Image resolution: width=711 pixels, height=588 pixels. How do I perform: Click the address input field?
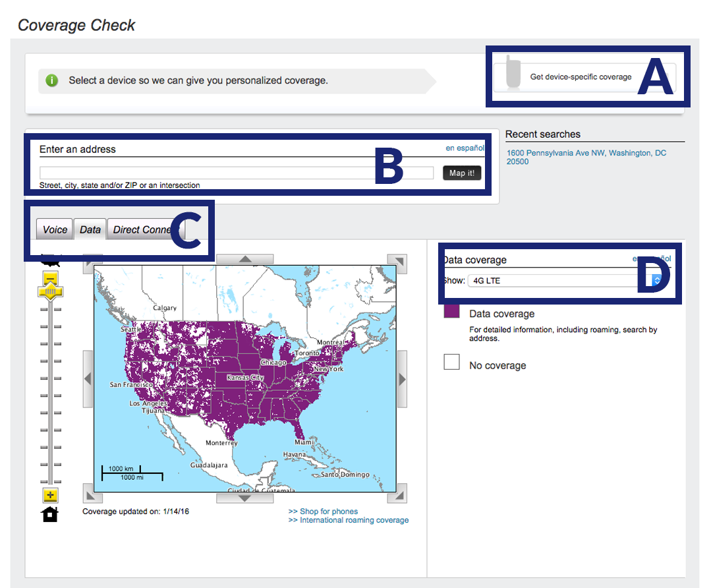pos(237,173)
